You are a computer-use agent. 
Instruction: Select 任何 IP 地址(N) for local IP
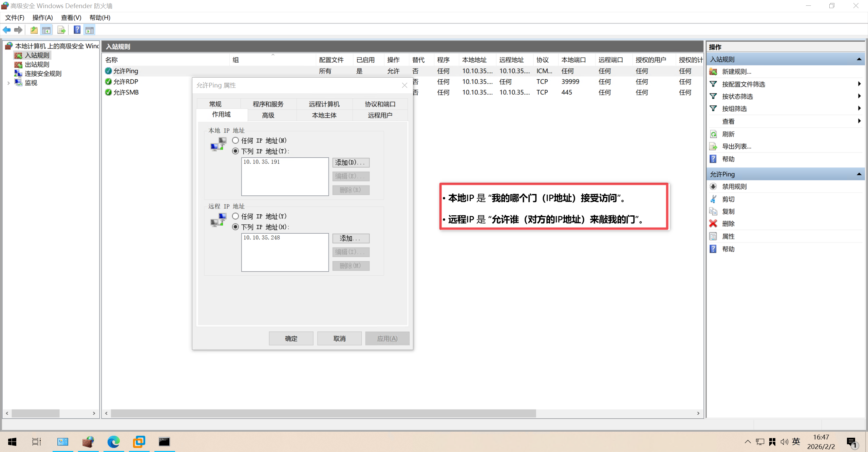[x=235, y=140]
